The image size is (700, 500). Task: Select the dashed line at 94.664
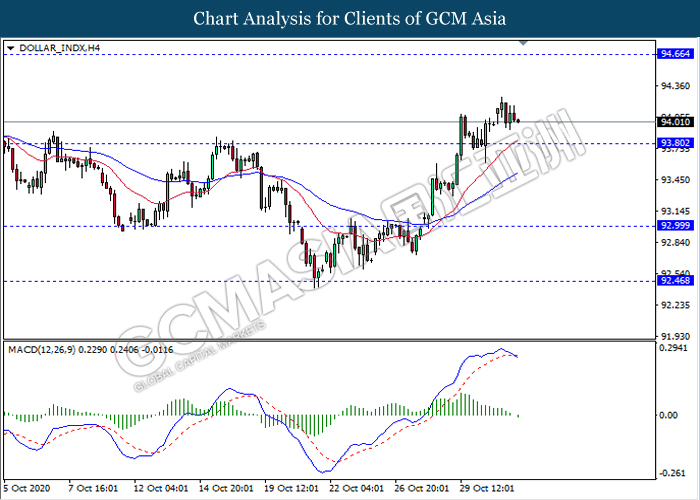pyautogui.click(x=300, y=55)
